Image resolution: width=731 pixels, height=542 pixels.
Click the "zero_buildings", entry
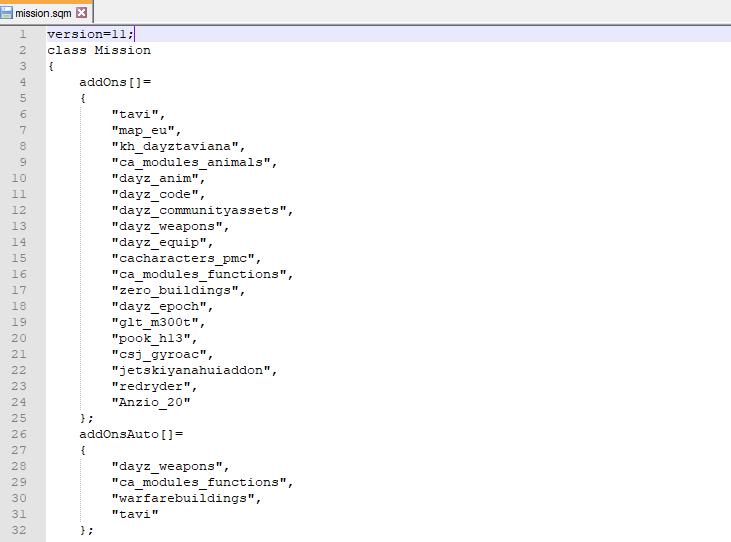pos(178,290)
